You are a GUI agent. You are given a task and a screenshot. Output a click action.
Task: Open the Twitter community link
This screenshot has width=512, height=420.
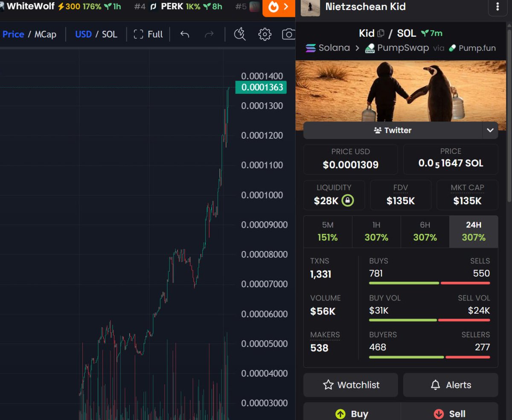(393, 130)
